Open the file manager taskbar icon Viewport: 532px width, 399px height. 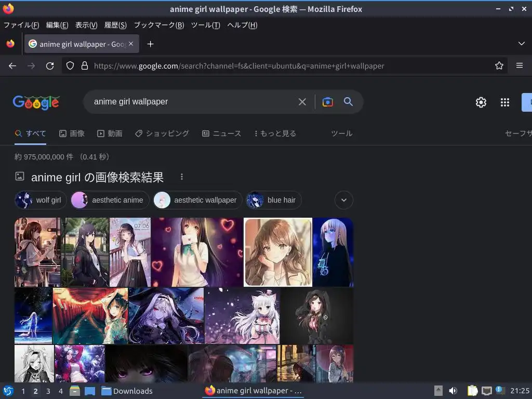(75, 391)
